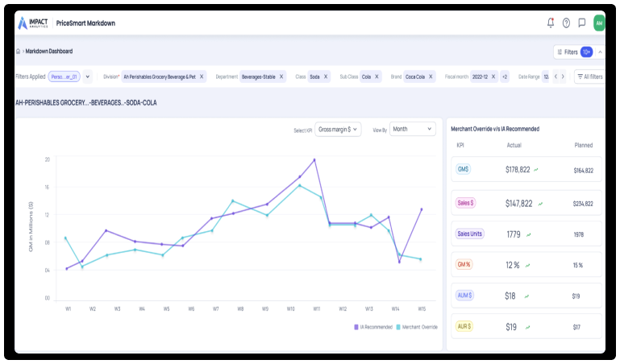Image resolution: width=620 pixels, height=364 pixels.
Task: Click the W15 axis label
Action: click(x=422, y=309)
